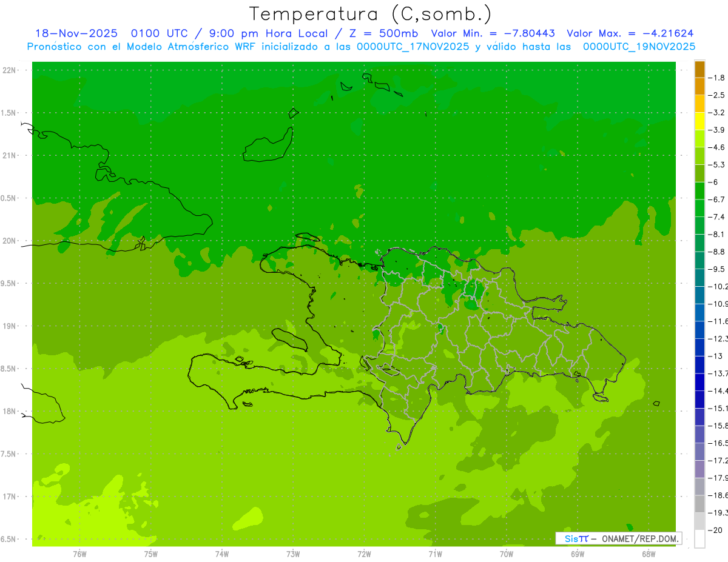Click legend swatch between -7.4 and -8.1

[x=699, y=226]
